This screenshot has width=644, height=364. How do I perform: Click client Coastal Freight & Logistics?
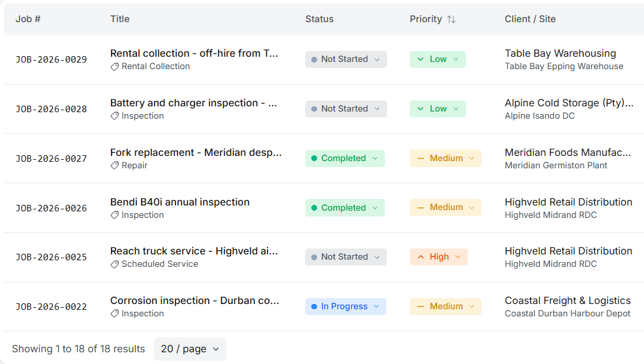pyautogui.click(x=568, y=301)
